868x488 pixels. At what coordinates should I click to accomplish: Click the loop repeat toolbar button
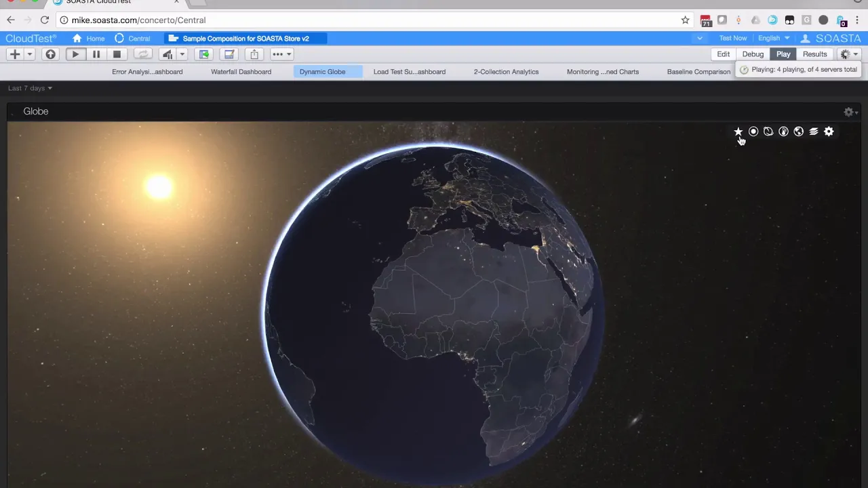point(142,54)
